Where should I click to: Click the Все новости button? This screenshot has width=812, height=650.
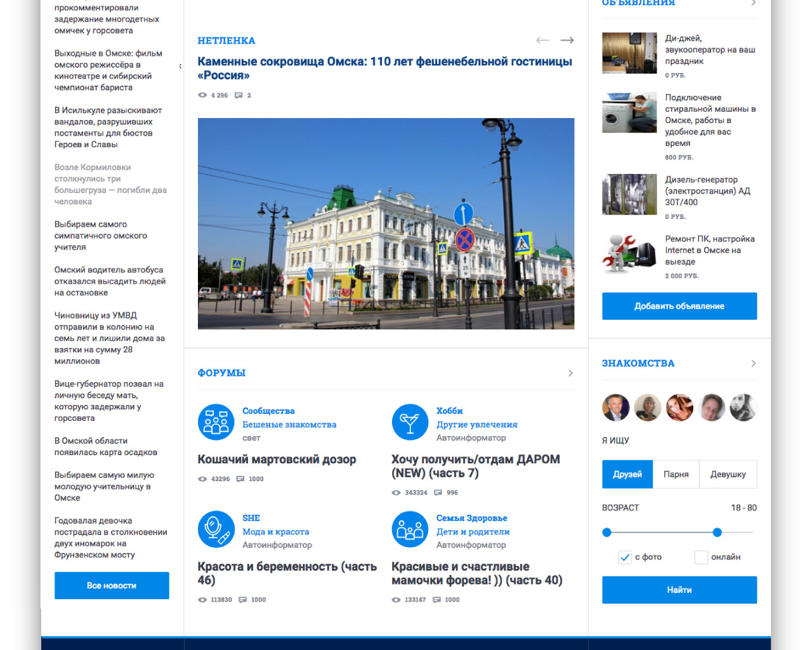(112, 585)
